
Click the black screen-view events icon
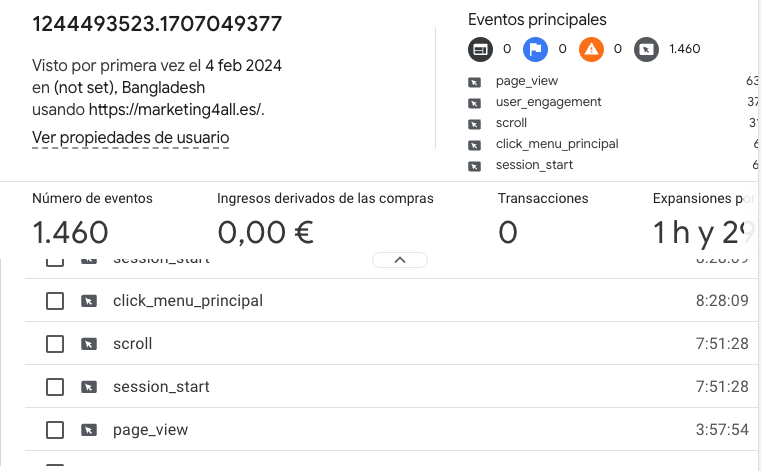[480, 49]
